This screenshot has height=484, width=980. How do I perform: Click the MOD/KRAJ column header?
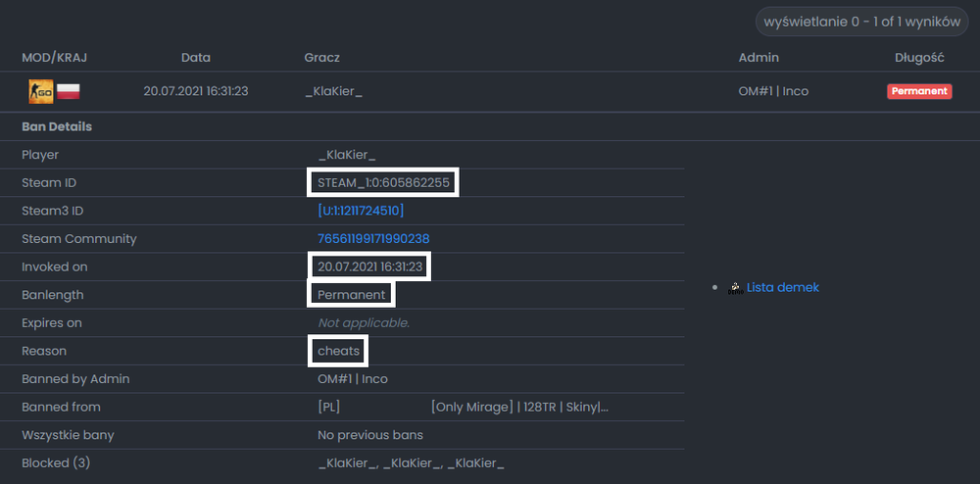(x=54, y=58)
